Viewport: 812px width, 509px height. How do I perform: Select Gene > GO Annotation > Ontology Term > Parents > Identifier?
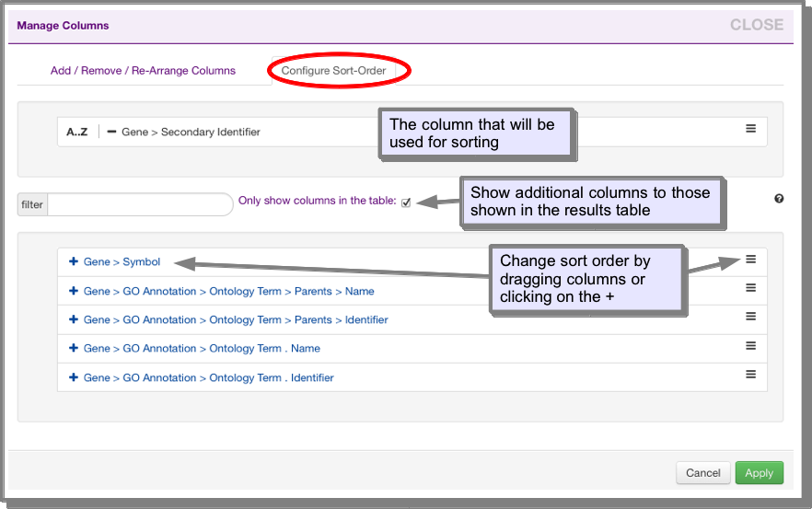coord(236,319)
